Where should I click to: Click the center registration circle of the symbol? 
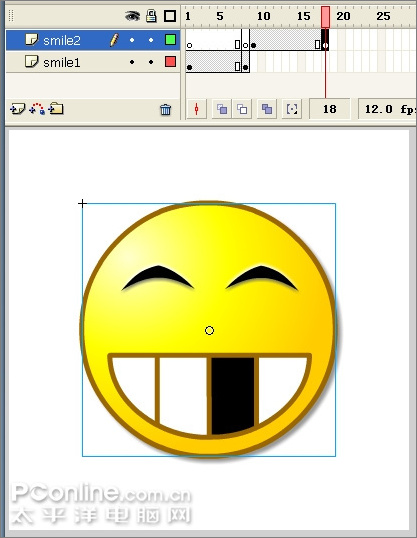click(x=209, y=330)
